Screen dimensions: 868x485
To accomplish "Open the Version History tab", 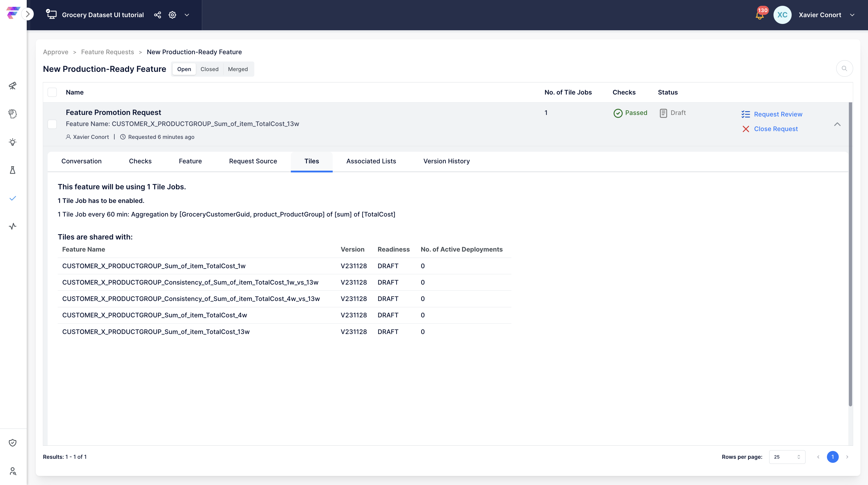I will 446,161.
